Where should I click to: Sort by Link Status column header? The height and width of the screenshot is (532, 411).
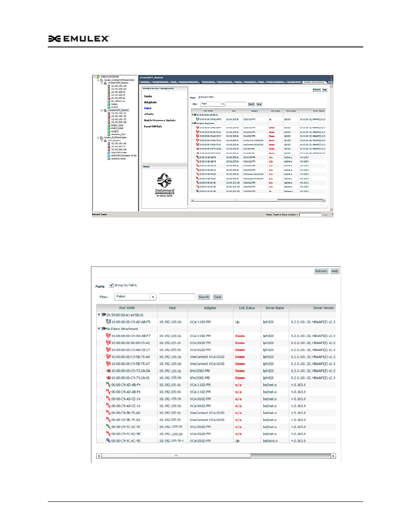tap(247, 308)
